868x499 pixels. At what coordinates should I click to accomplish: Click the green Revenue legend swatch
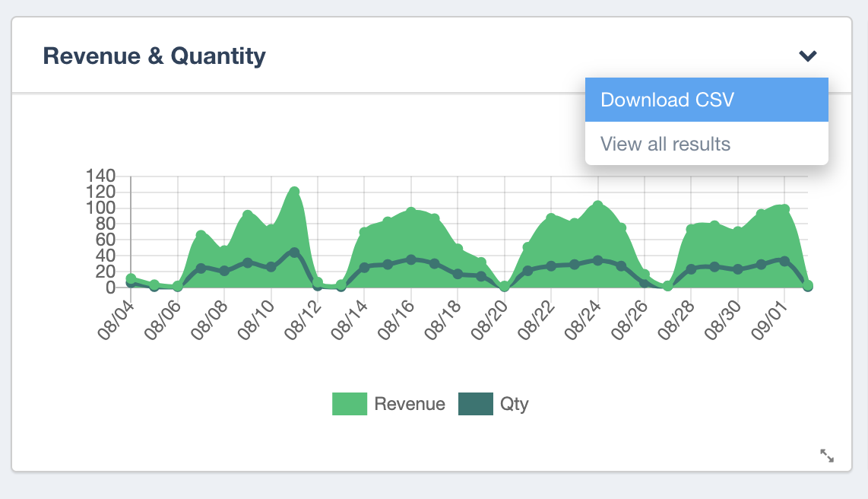(350, 404)
